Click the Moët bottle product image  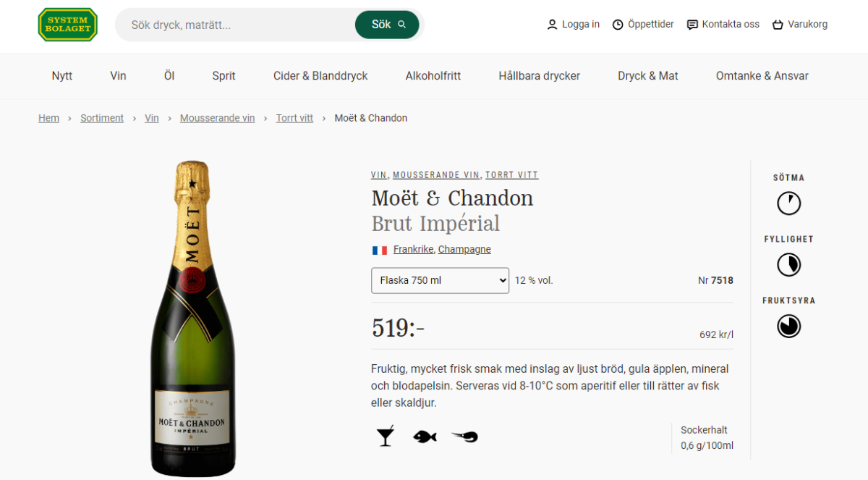tap(192, 319)
